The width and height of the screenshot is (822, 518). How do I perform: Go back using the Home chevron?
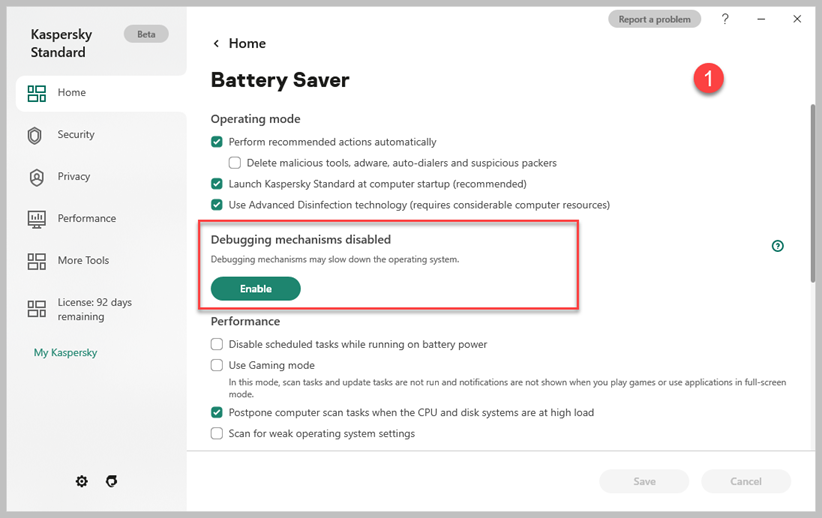[x=216, y=44]
